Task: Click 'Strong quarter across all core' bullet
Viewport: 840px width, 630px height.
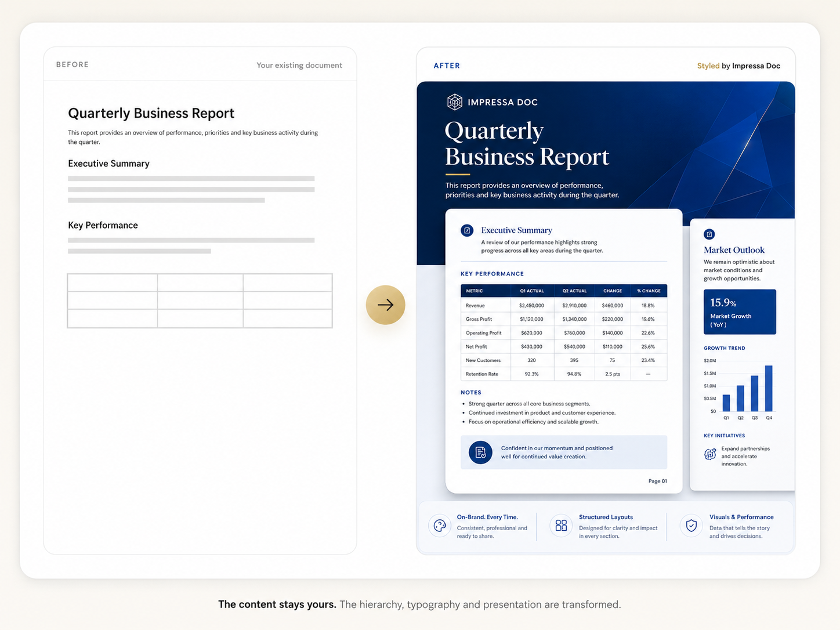Action: coord(529,404)
